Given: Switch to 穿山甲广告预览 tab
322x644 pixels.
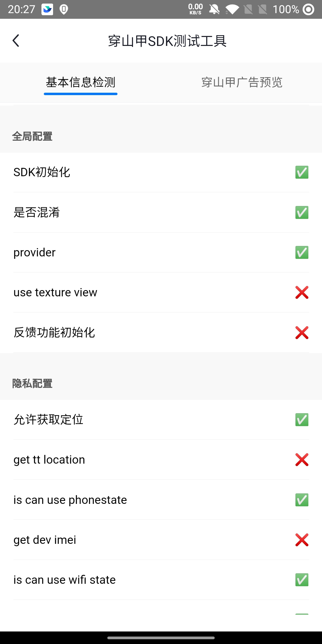Looking at the screenshot, I should (241, 82).
